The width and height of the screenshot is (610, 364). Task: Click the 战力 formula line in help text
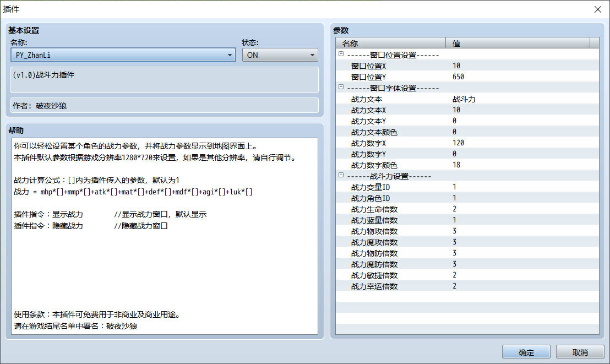click(x=133, y=192)
